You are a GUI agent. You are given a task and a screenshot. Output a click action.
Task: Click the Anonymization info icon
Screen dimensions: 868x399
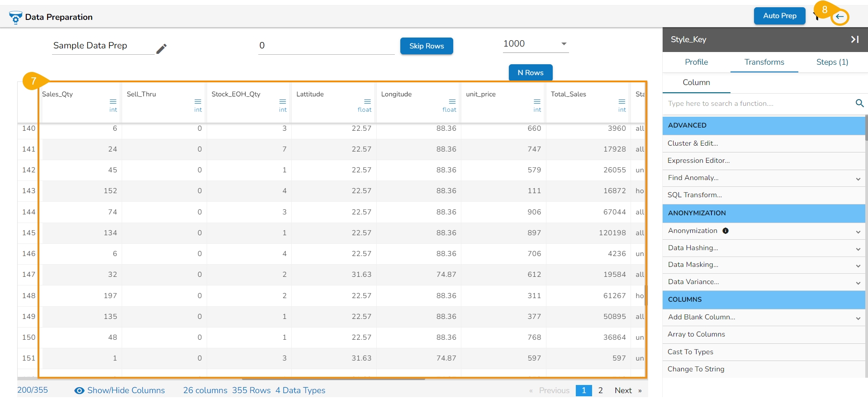[x=726, y=231]
